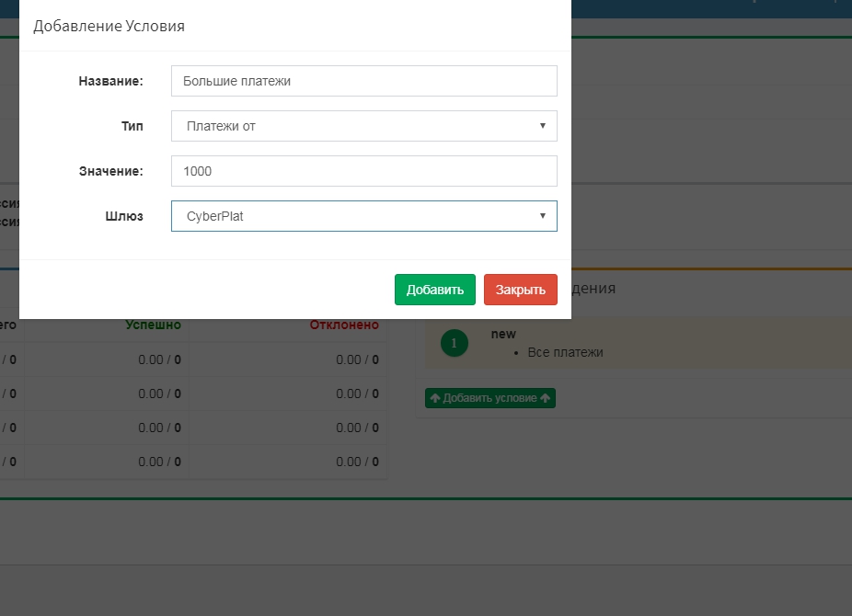Click the Отклонено column header
The height and width of the screenshot is (616, 852).
click(344, 325)
